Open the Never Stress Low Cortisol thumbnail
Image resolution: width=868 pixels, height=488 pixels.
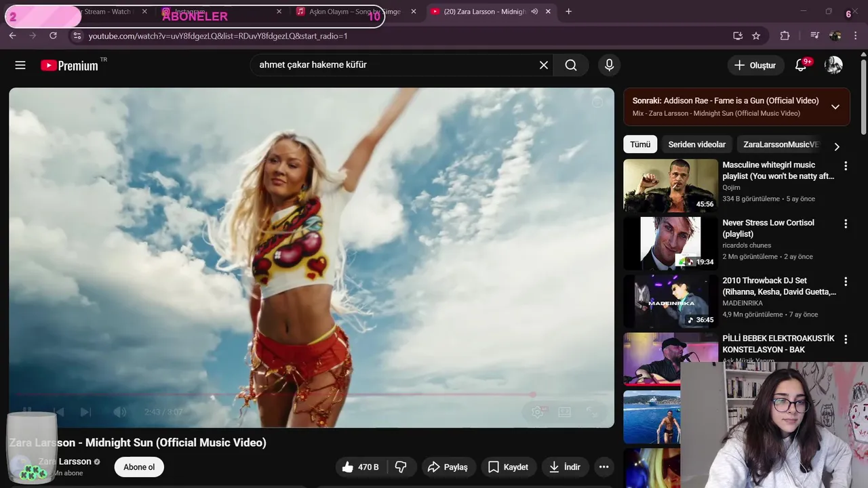click(671, 243)
